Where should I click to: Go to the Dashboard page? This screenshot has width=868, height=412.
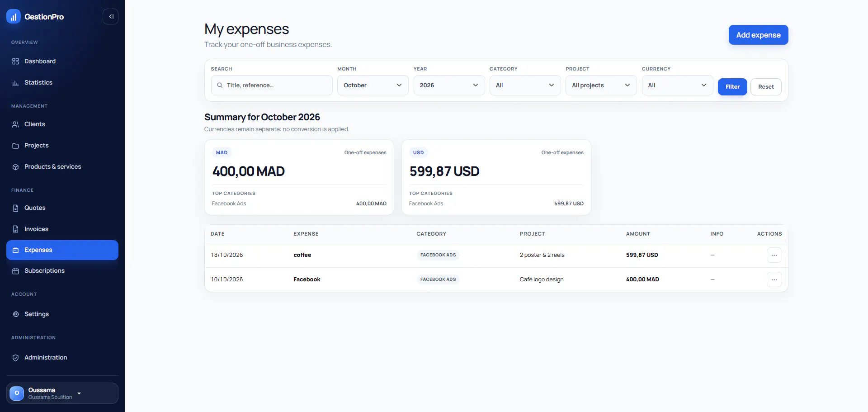pos(62,62)
